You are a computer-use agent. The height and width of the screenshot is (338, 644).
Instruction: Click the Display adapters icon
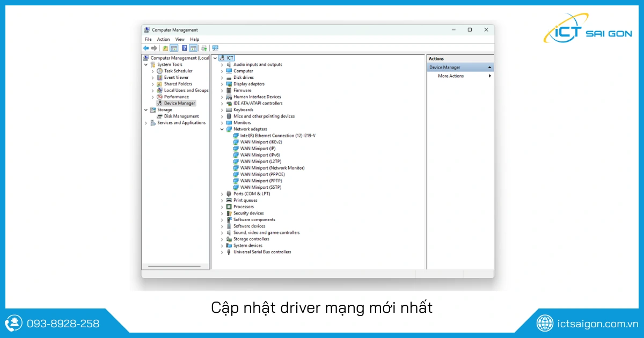tap(229, 84)
